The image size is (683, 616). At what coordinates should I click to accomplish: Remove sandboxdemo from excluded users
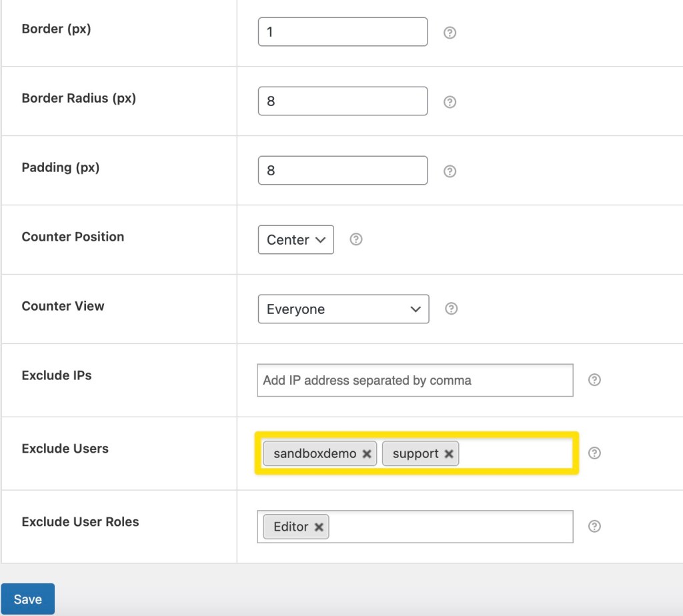pos(367,453)
